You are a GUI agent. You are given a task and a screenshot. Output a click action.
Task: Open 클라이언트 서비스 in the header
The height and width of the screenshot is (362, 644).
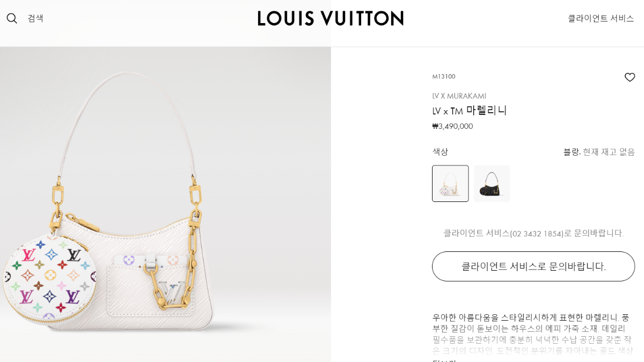point(601,18)
